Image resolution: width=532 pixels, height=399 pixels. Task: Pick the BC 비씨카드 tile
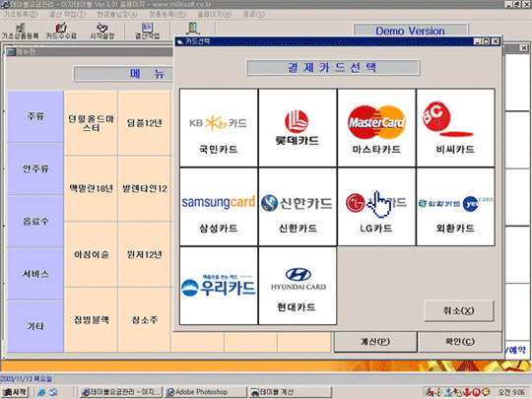[455, 128]
